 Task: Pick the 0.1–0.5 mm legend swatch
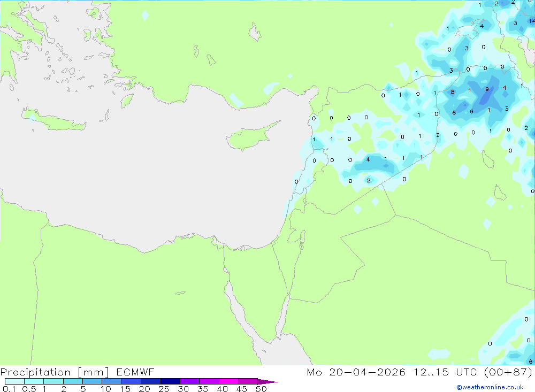click(14, 381)
